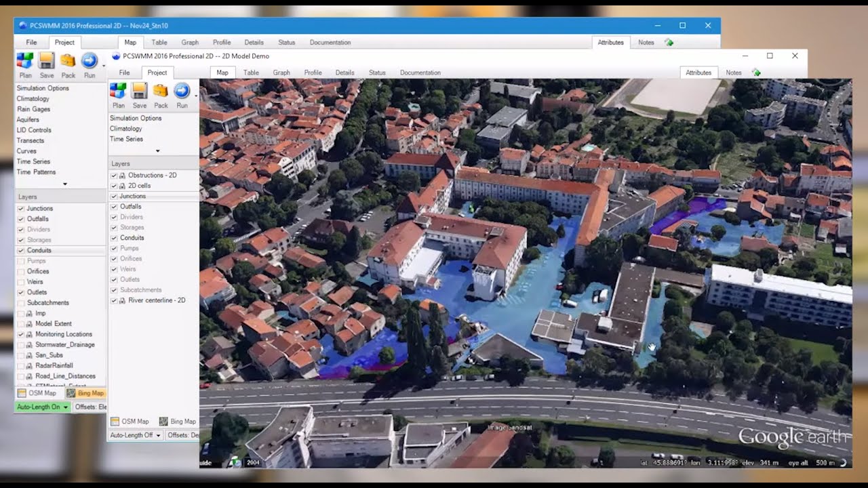
Task: Toggle the Obstructions - 2D layer checkbox
Action: click(114, 175)
